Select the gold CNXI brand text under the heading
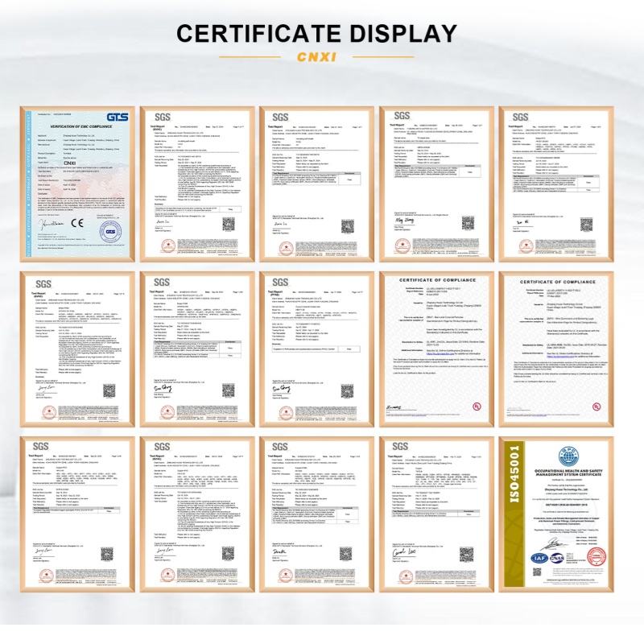The height and width of the screenshot is (644, 644). coord(316,56)
